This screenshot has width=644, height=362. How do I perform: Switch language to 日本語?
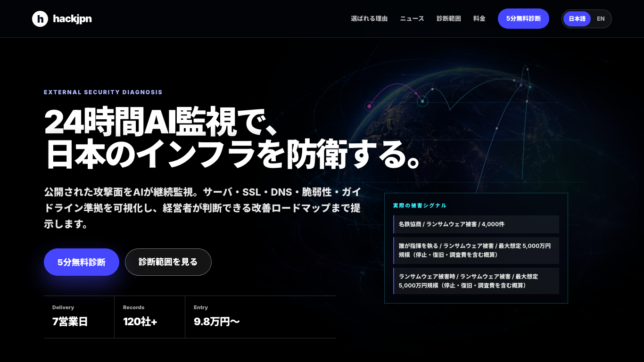tap(577, 19)
